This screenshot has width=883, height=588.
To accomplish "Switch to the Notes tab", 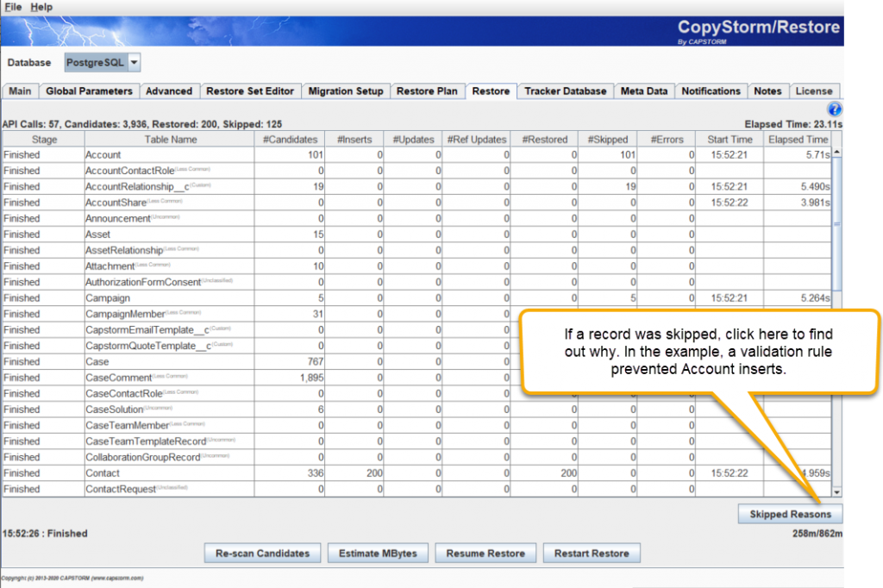I will pyautogui.click(x=767, y=91).
